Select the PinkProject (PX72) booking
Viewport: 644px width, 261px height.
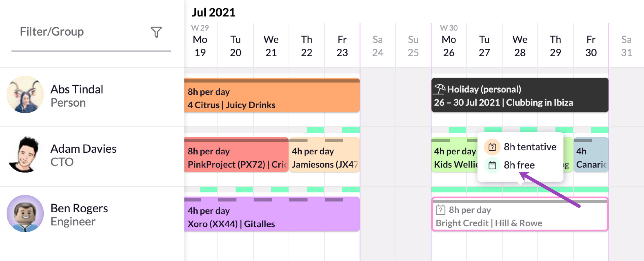coord(236,155)
